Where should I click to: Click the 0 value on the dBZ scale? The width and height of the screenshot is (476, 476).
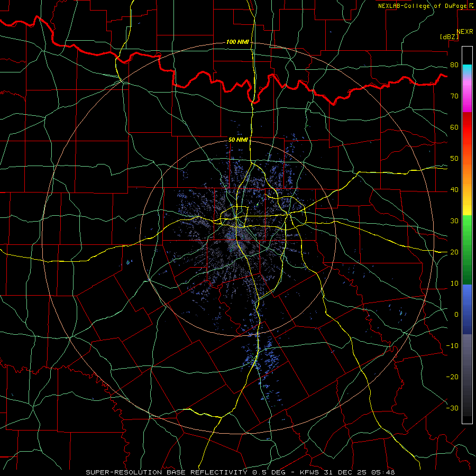click(456, 315)
